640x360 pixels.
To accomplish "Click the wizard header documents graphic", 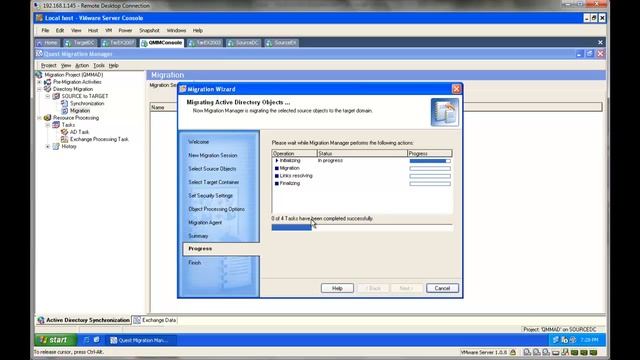I will point(445,112).
